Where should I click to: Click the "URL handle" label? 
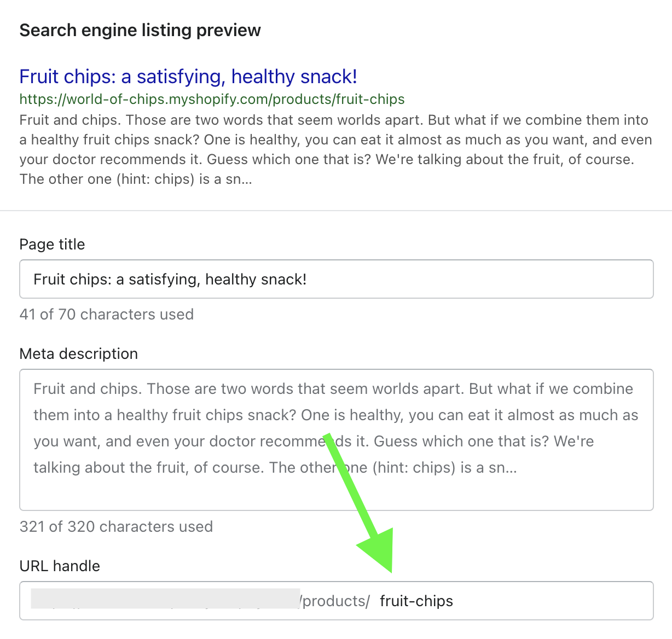(x=60, y=566)
